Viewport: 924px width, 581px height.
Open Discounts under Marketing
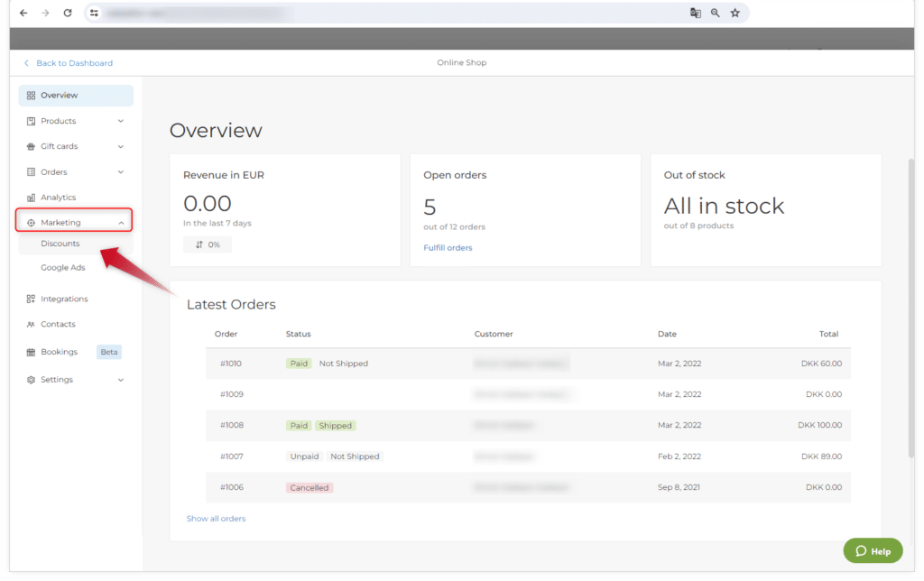point(60,244)
